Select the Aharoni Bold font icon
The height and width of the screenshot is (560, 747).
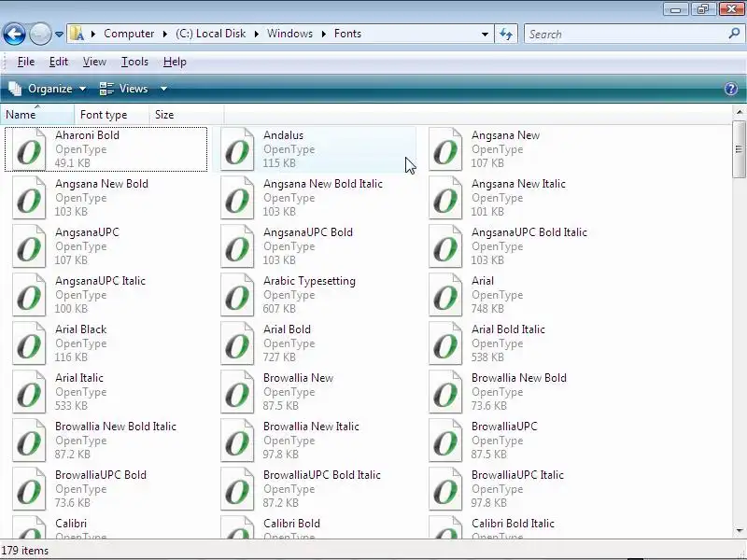29,149
